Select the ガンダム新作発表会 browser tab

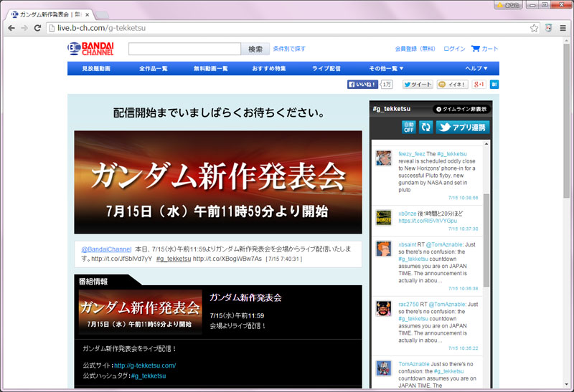(x=50, y=14)
